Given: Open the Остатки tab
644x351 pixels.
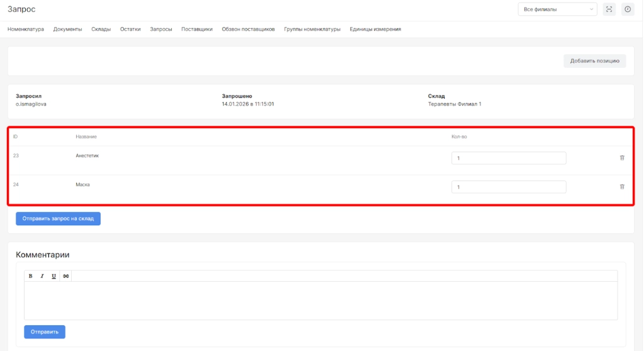Looking at the screenshot, I should tap(130, 29).
